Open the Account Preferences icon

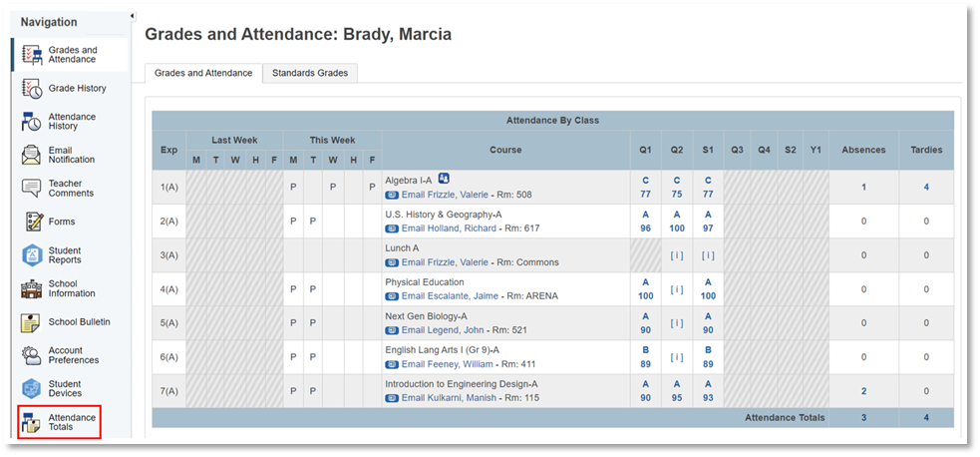pyautogui.click(x=31, y=356)
